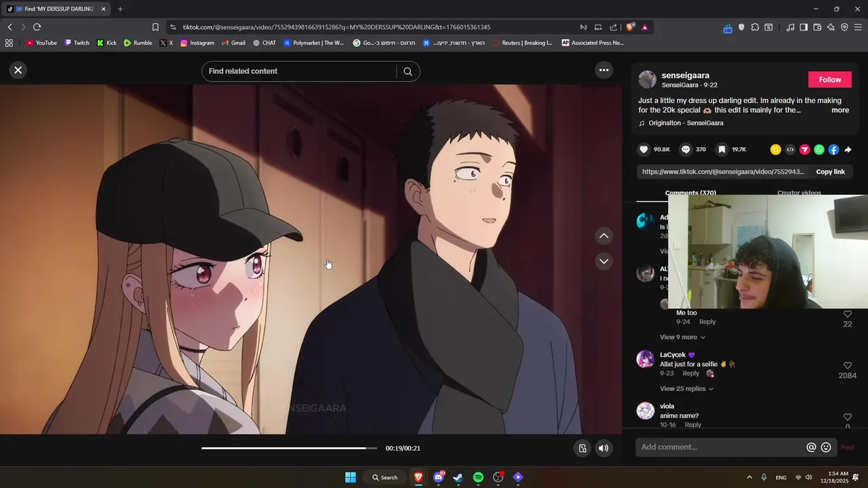Share the video to WhatsApp

pos(819,150)
